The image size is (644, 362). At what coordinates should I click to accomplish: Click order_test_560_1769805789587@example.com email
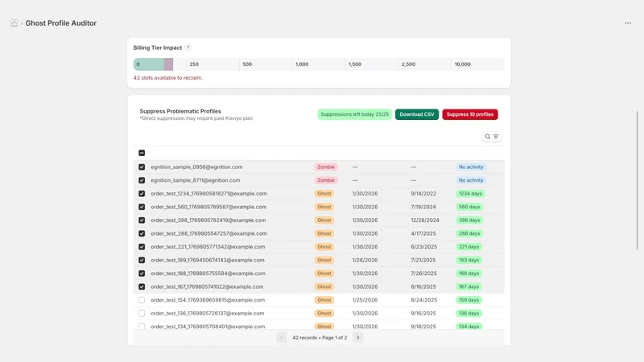tap(208, 207)
